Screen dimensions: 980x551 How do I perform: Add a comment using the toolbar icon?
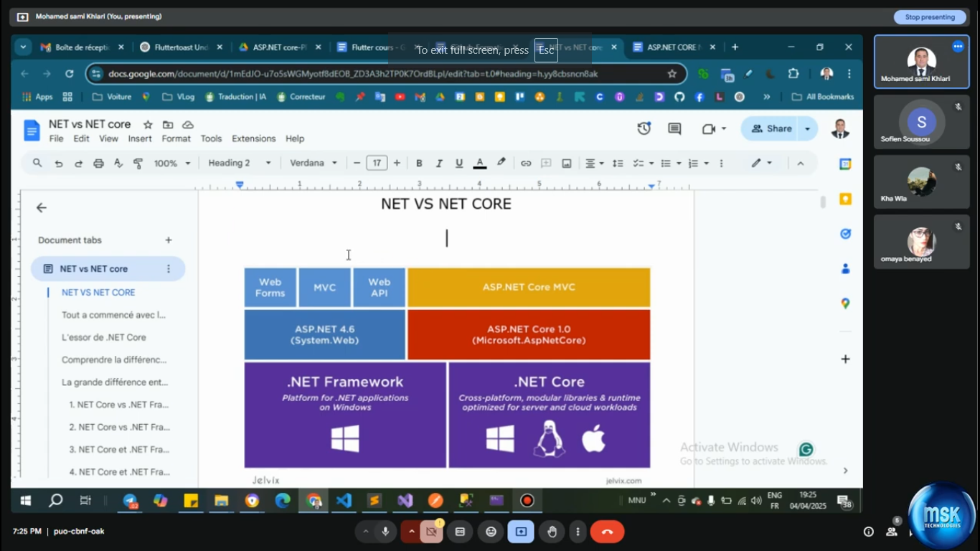[x=546, y=164]
